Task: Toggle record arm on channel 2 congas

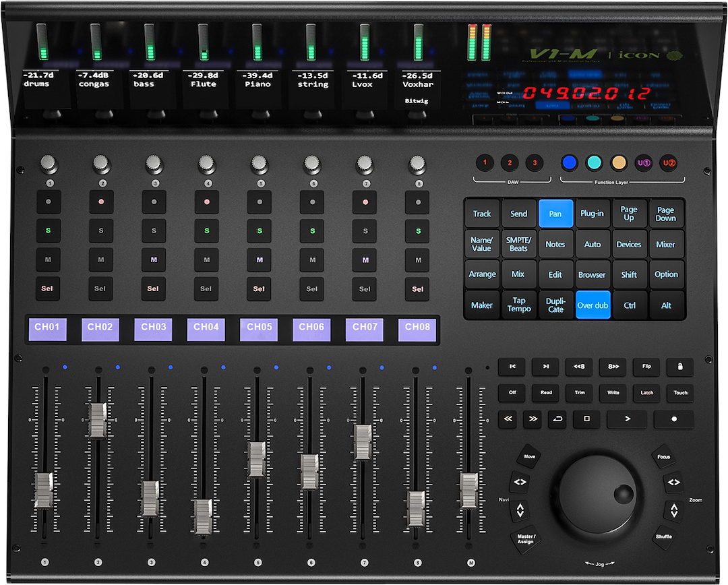Action: 101,202
